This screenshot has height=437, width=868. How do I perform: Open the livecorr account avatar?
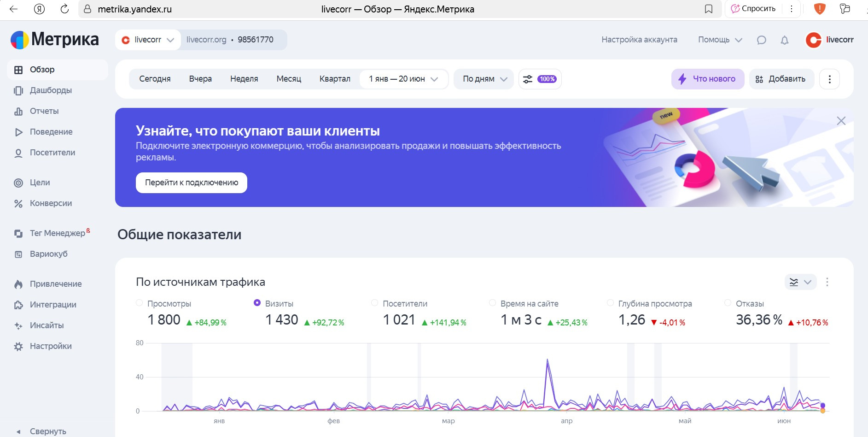point(814,40)
